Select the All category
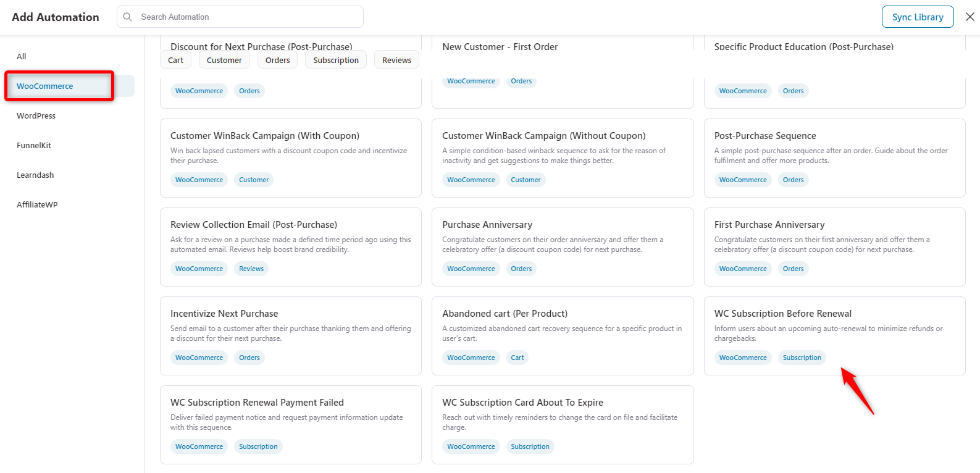This screenshot has height=473, width=980. click(x=22, y=56)
